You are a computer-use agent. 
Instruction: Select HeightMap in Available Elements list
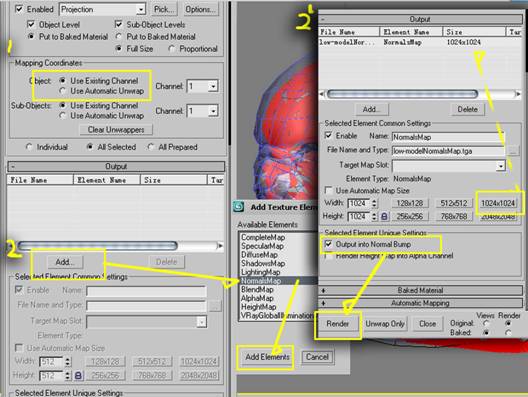pos(259,307)
